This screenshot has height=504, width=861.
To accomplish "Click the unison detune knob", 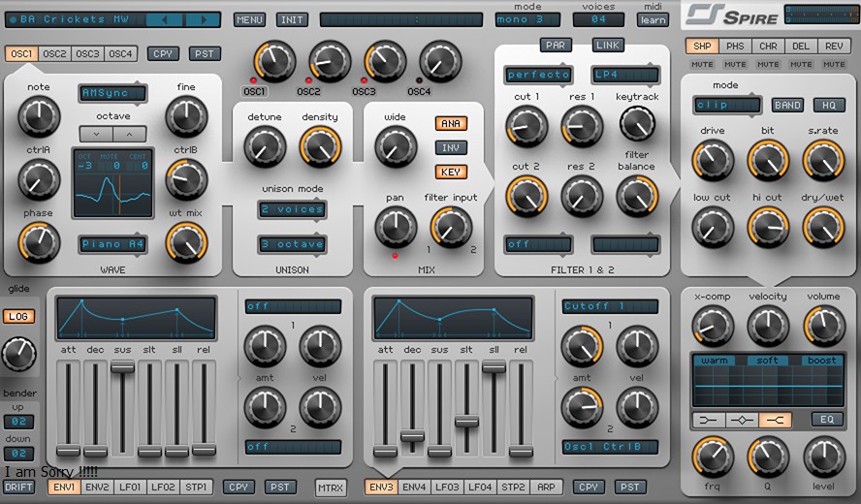I will click(265, 146).
